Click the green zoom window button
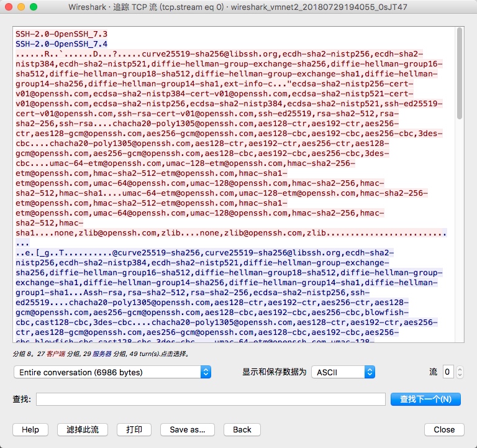This screenshot has width=477, height=448. click(34, 7)
